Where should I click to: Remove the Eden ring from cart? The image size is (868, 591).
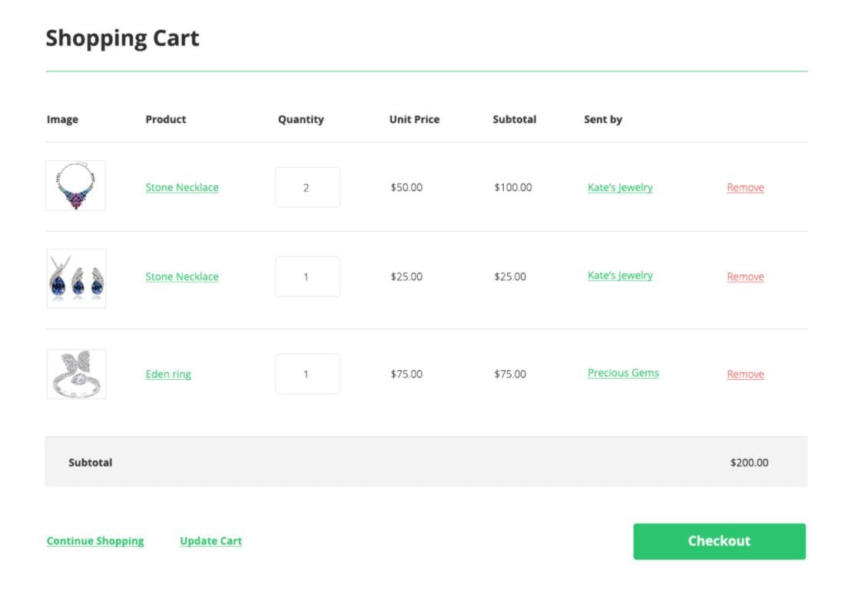click(x=745, y=374)
